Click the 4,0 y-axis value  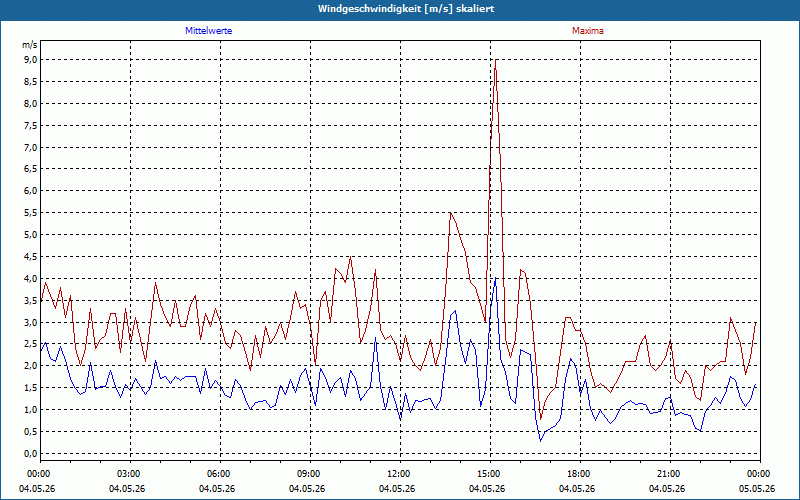pos(31,279)
